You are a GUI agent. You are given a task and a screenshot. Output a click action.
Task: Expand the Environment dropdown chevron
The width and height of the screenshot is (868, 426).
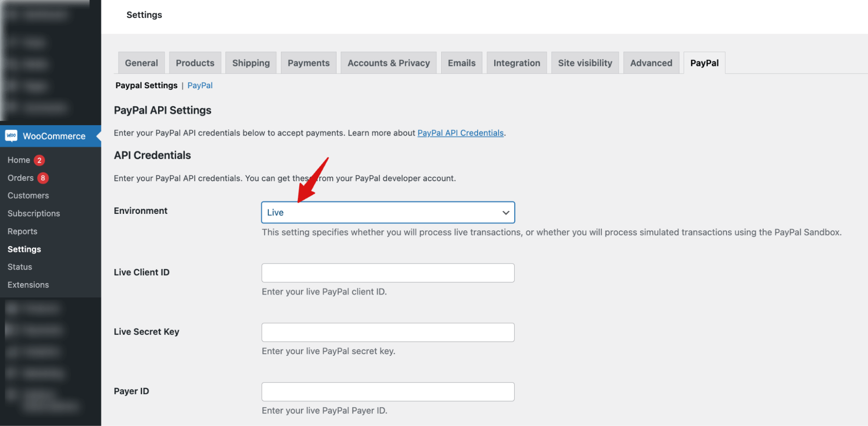505,213
